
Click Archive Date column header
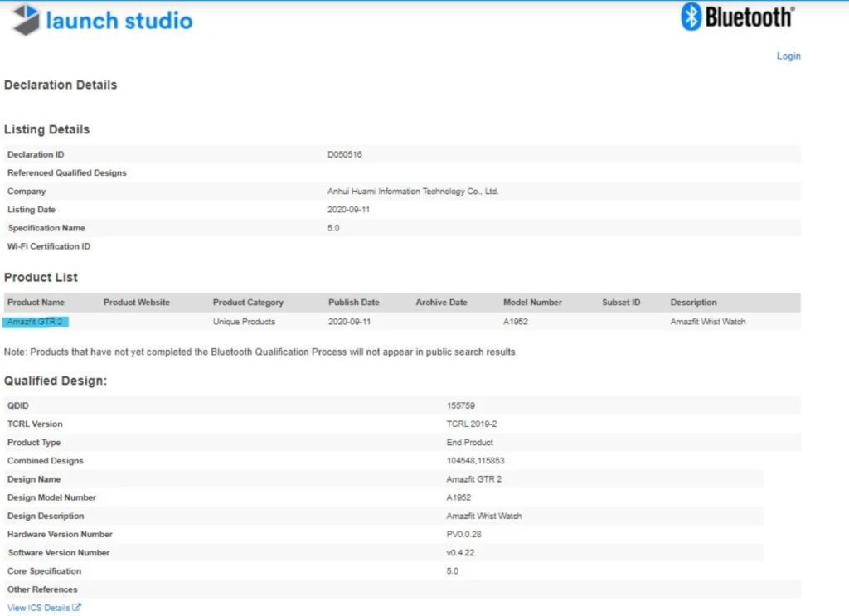click(x=441, y=302)
